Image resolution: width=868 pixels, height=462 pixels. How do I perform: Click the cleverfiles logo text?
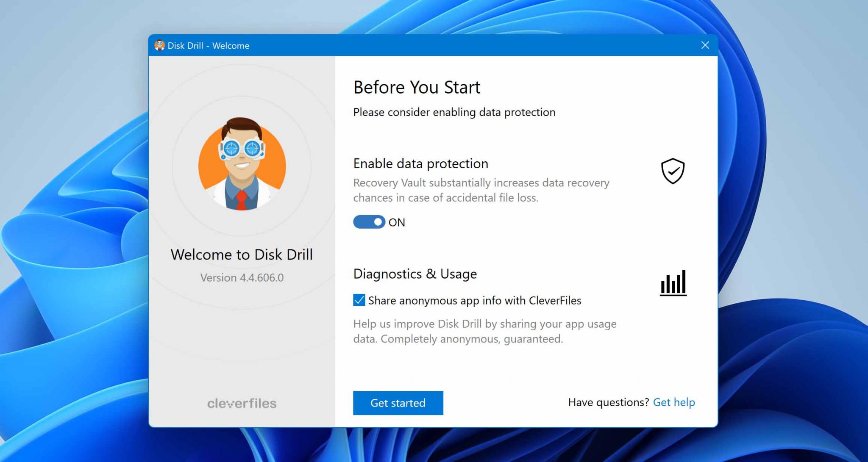(242, 403)
